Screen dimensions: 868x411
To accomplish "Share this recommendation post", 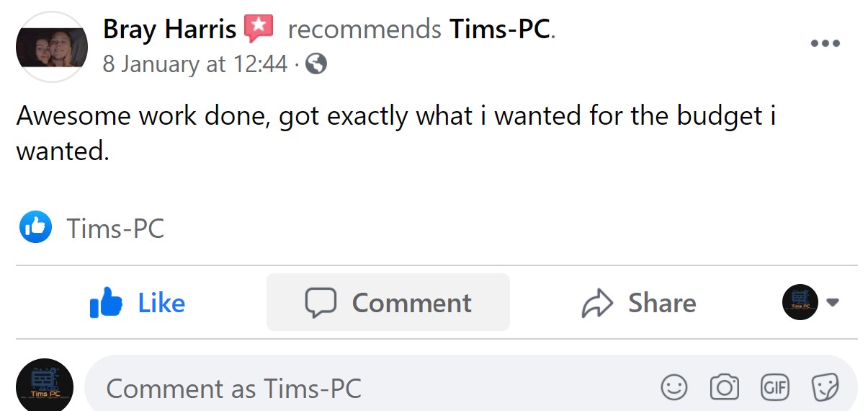I will [638, 303].
